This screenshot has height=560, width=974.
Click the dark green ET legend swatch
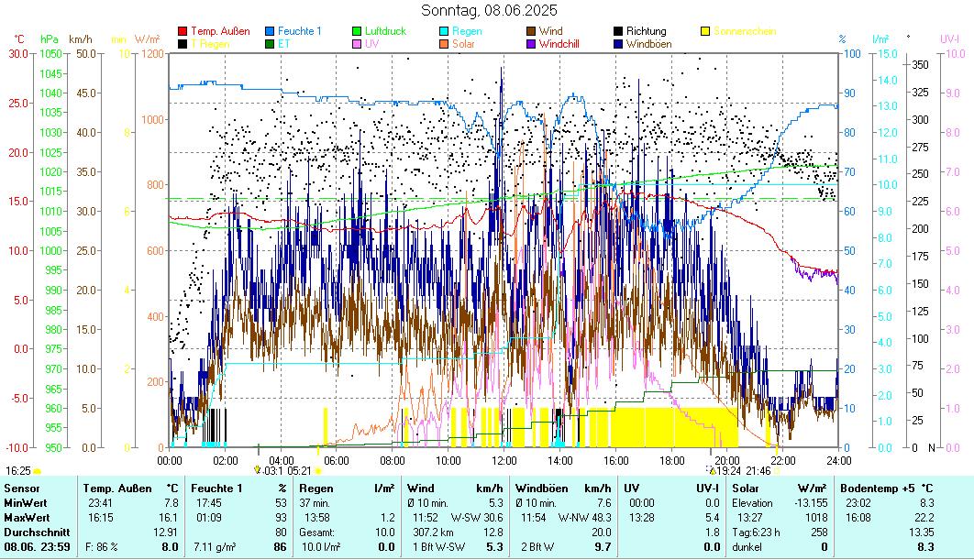point(271,43)
